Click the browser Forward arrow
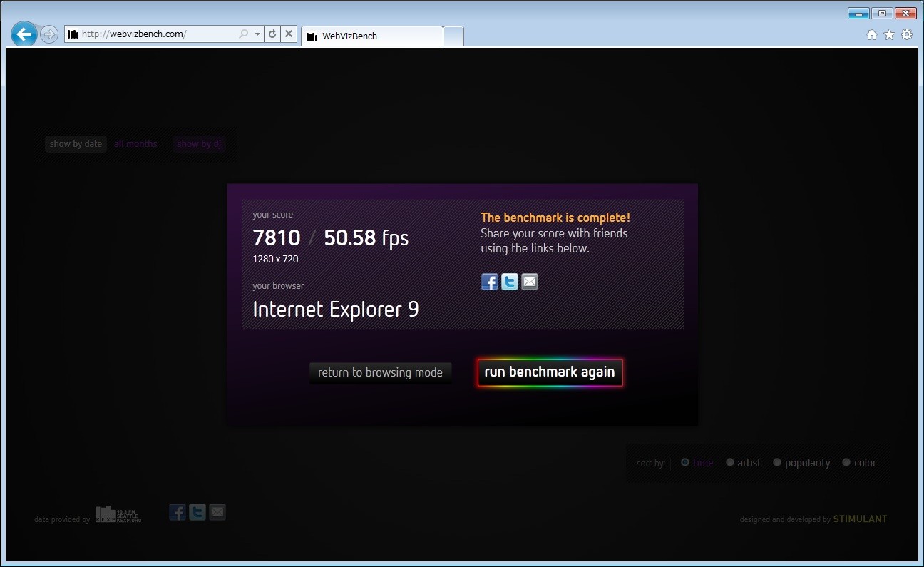This screenshot has height=567, width=924. point(48,34)
